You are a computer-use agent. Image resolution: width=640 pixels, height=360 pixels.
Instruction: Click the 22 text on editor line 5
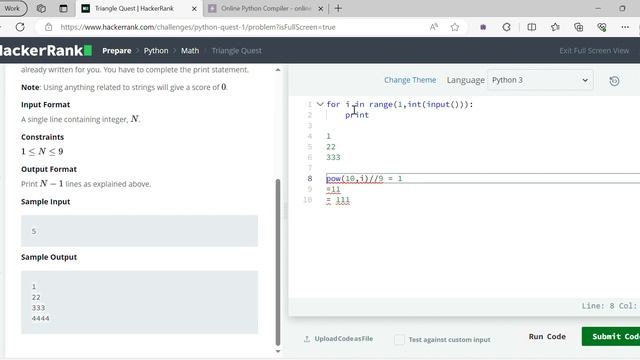331,147
